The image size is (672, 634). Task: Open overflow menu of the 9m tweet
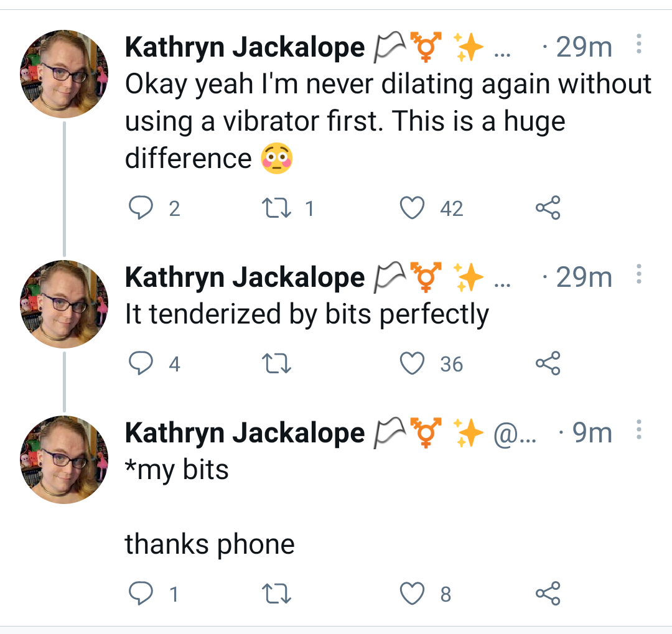pos(638,429)
